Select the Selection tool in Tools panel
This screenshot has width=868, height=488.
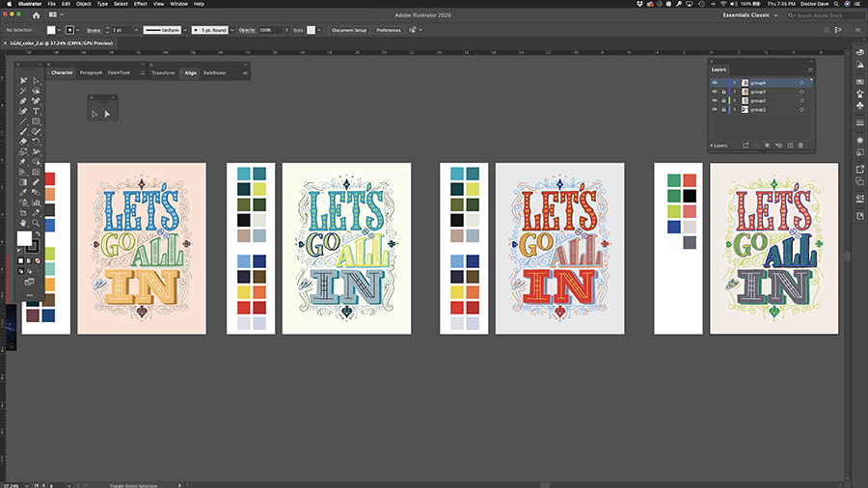(23, 81)
